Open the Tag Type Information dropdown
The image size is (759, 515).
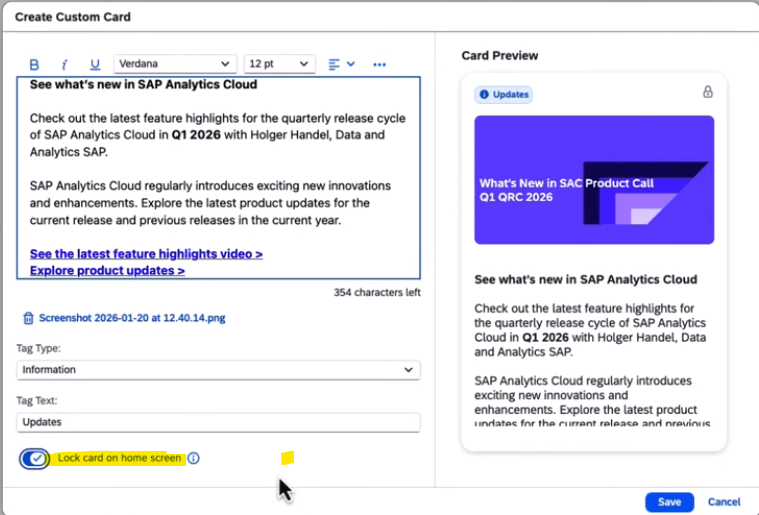click(x=218, y=370)
